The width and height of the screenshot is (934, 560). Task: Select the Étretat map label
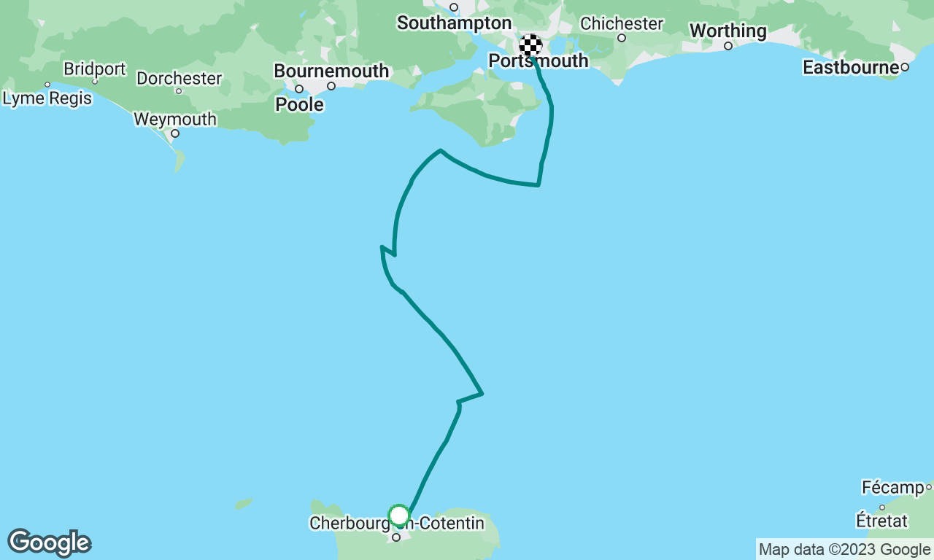tap(881, 521)
